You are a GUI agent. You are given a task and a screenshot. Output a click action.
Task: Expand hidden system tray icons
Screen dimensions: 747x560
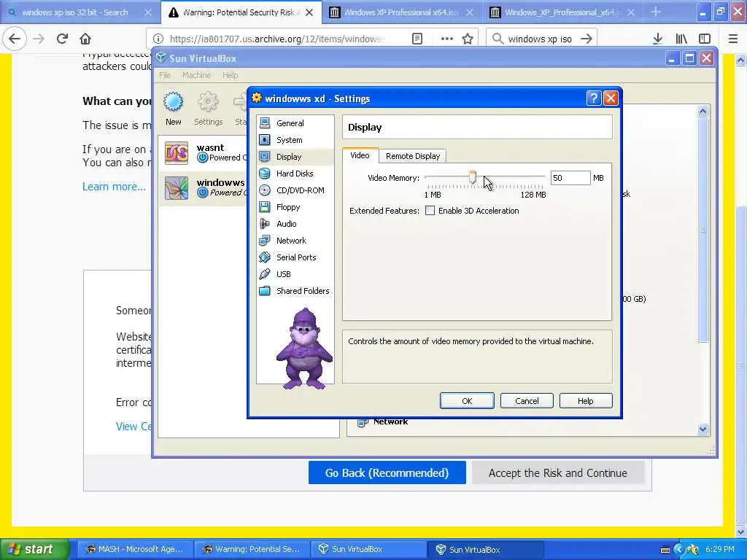coord(679,550)
